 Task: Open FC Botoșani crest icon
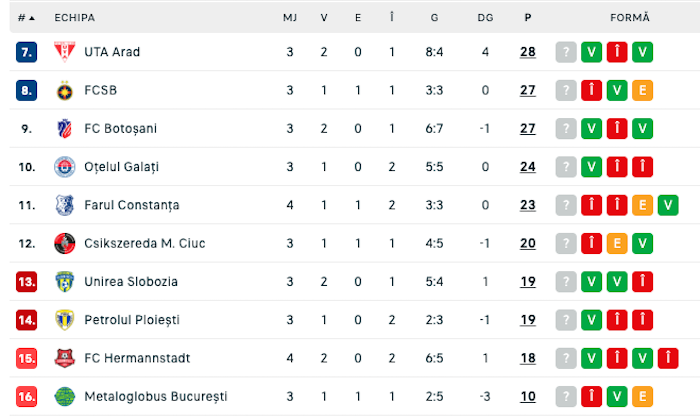[x=65, y=128]
